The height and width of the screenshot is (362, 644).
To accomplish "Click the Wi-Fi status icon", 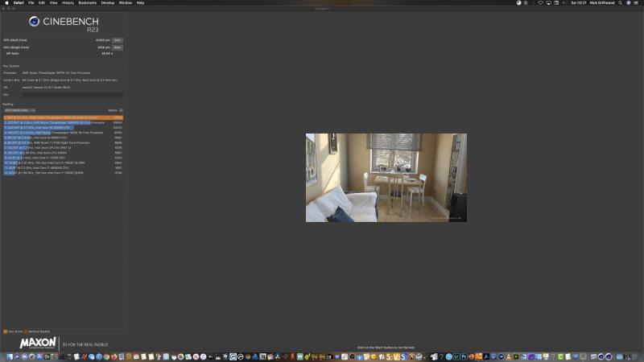I will click(x=540, y=3).
